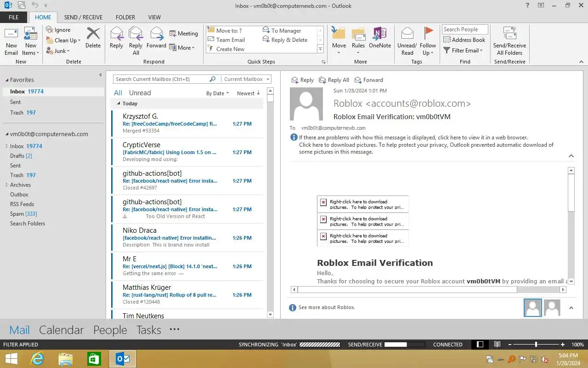The width and height of the screenshot is (588, 368).
Task: Select the RSS Feeds folder
Action: tap(22, 204)
